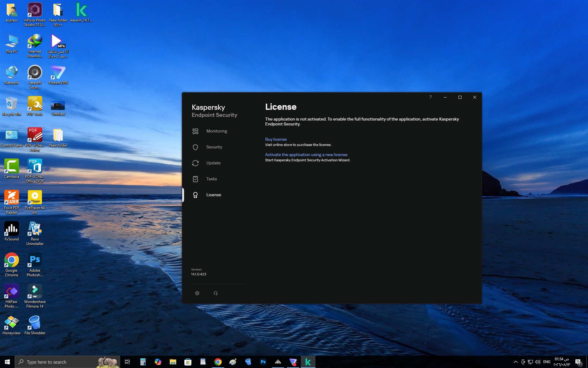The width and height of the screenshot is (588, 368).
Task: Select the Recycle Bin desktop icon
Action: 12,107
